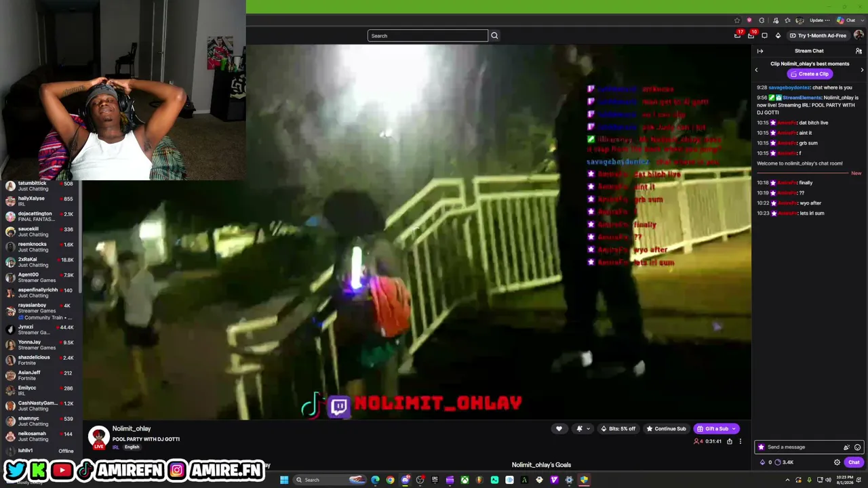Open followed channel neikosamah
Screen dimensions: 868x488
tap(41, 436)
